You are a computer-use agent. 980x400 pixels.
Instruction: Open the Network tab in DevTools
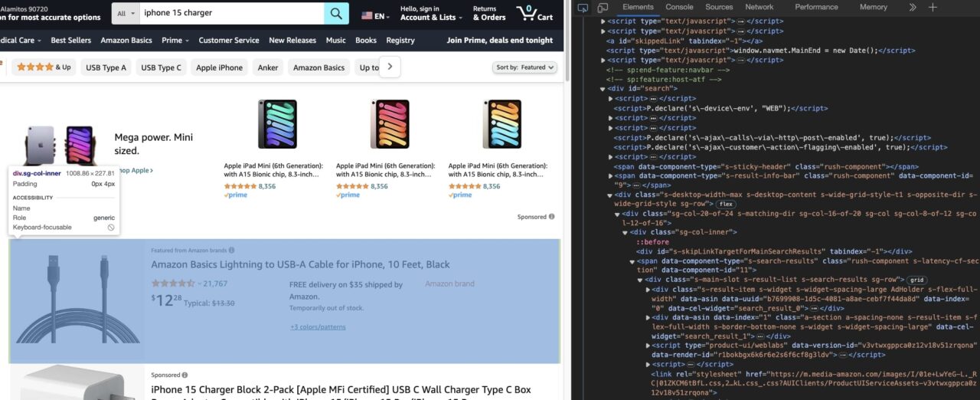pyautogui.click(x=759, y=7)
